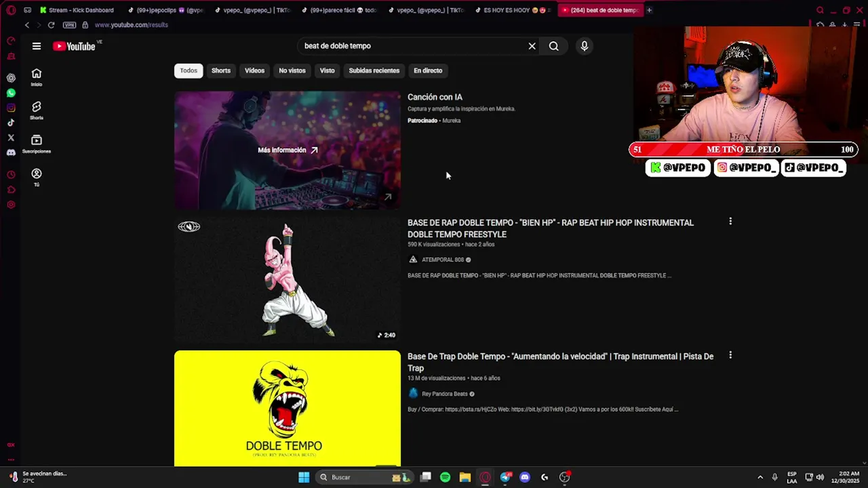
Task: Select the (264) beat de doble tempo tab
Action: [x=600, y=10]
